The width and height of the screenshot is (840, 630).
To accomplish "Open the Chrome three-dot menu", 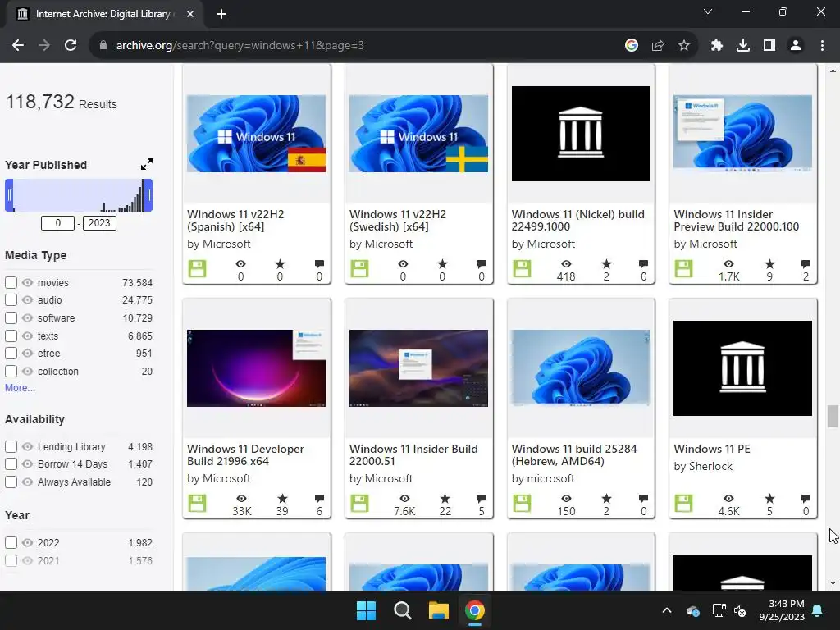I will [822, 46].
